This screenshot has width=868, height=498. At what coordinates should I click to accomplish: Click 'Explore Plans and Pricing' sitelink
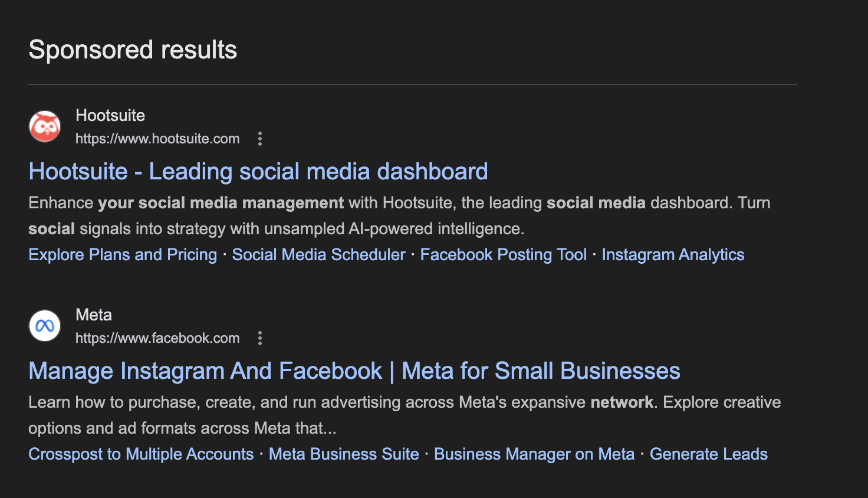(122, 254)
